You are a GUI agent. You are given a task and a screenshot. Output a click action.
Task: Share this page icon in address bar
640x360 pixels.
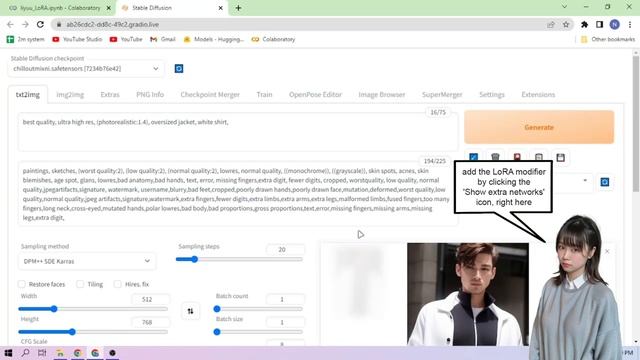pyautogui.click(x=551, y=24)
